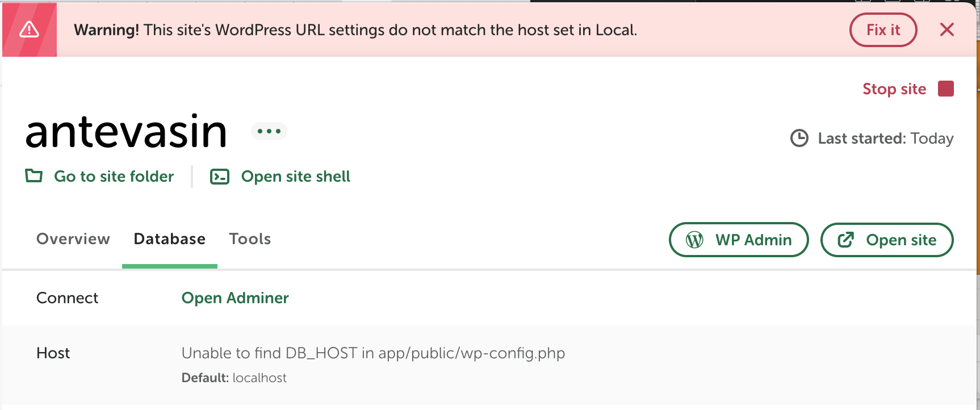The image size is (980, 410).
Task: Go to site folder
Action: point(114,177)
